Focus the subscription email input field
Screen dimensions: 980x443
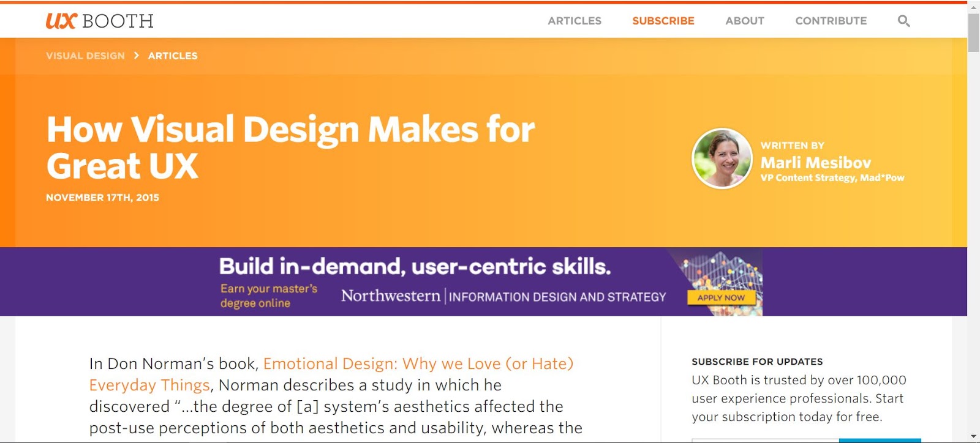click(765, 440)
